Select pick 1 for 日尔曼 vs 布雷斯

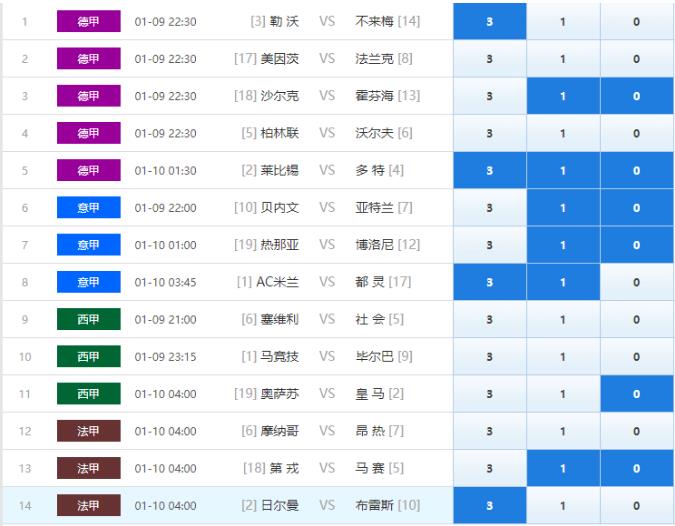click(x=563, y=506)
